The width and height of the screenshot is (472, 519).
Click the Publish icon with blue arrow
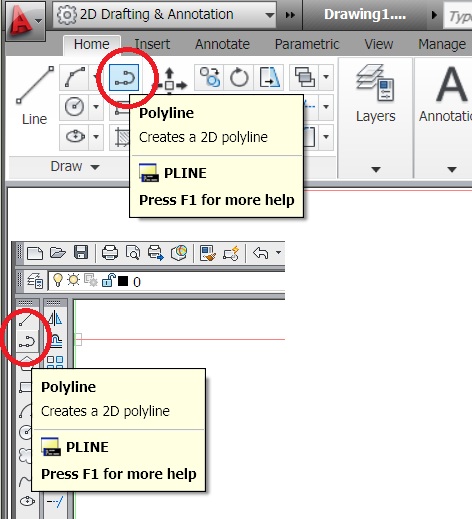click(156, 253)
